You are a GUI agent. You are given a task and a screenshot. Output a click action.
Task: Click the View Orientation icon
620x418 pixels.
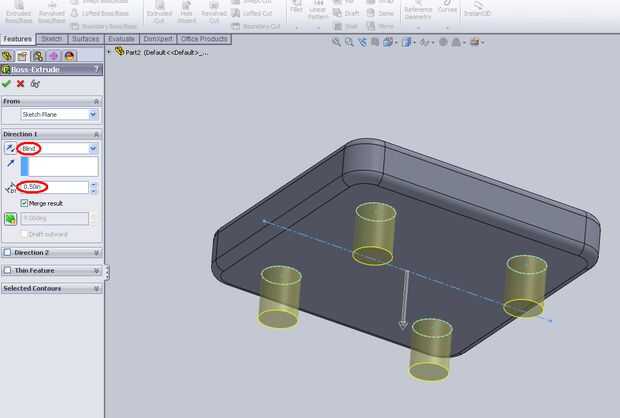coord(388,42)
